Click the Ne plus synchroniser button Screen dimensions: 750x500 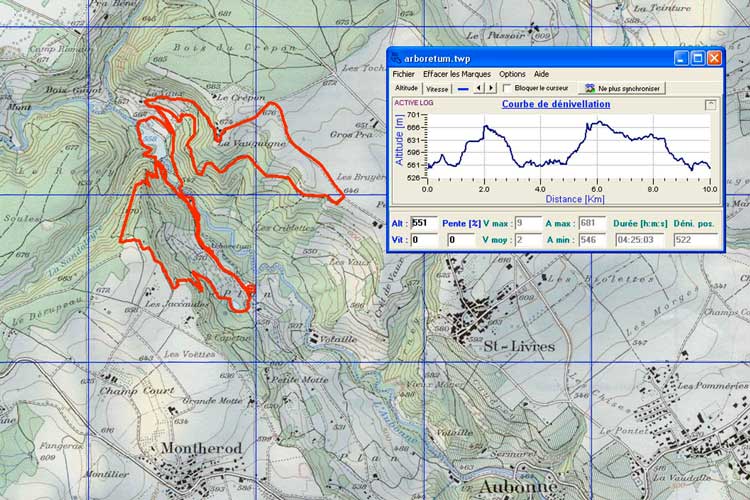point(622,89)
